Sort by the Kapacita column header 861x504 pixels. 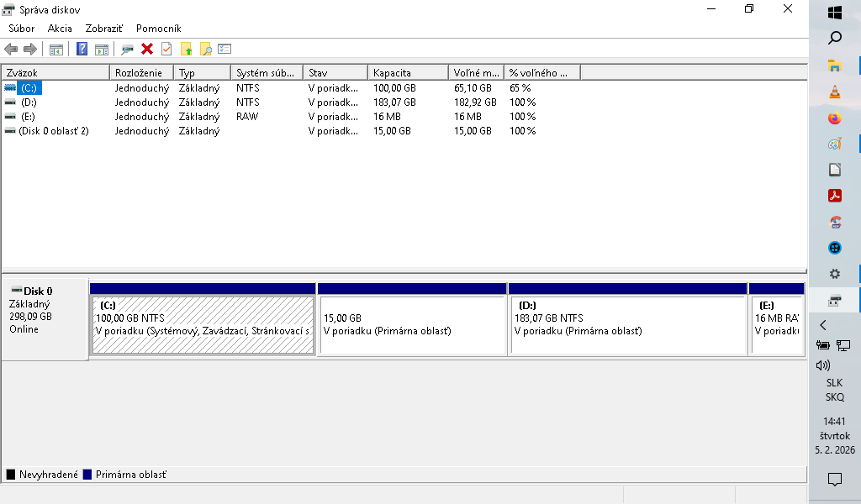(408, 73)
